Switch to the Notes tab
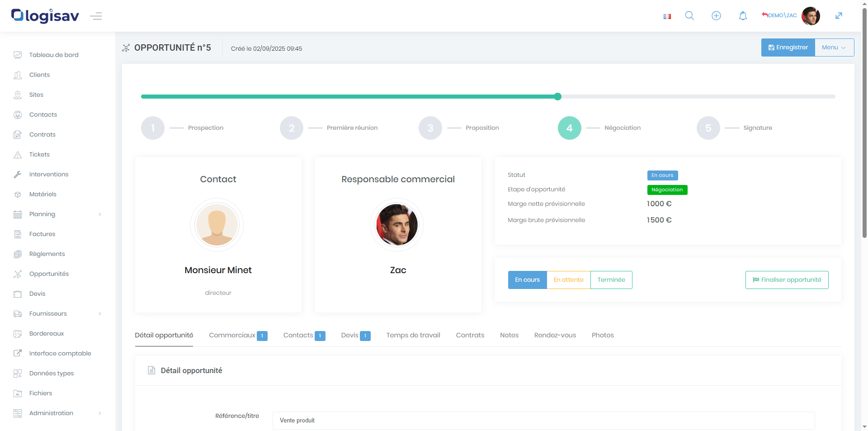 coord(509,335)
